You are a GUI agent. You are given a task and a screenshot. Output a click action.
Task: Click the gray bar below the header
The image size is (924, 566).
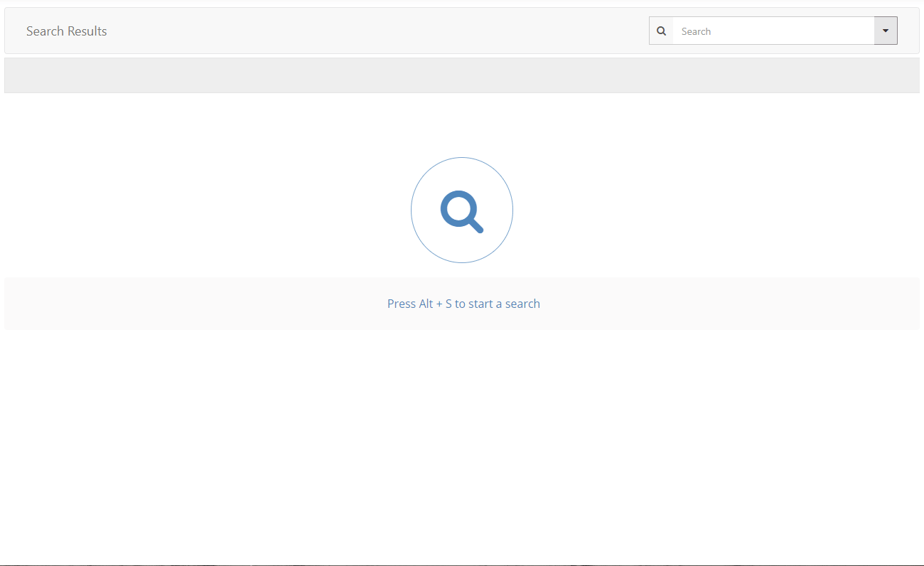(x=462, y=75)
